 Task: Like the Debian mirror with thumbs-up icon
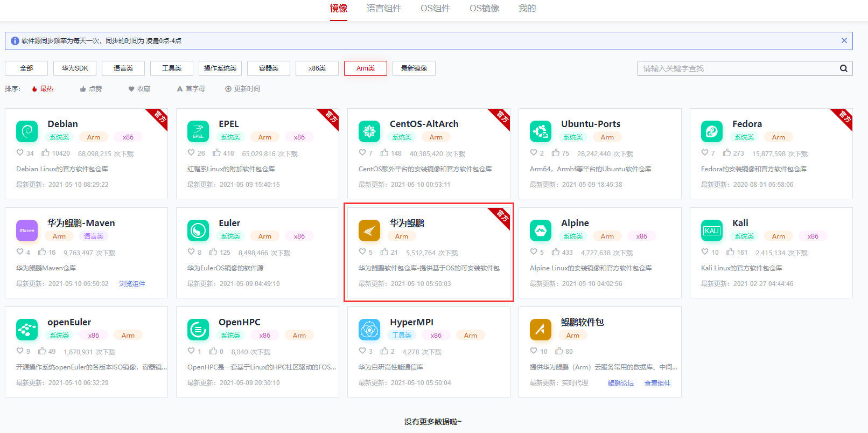(46, 152)
